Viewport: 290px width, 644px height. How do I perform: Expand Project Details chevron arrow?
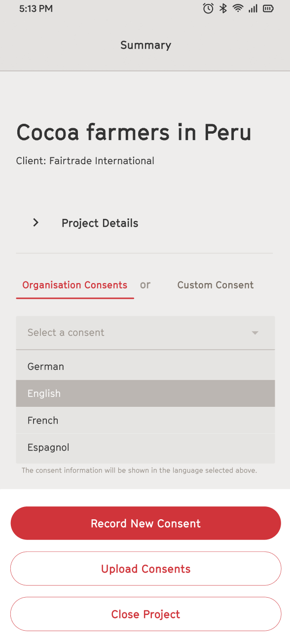36,223
